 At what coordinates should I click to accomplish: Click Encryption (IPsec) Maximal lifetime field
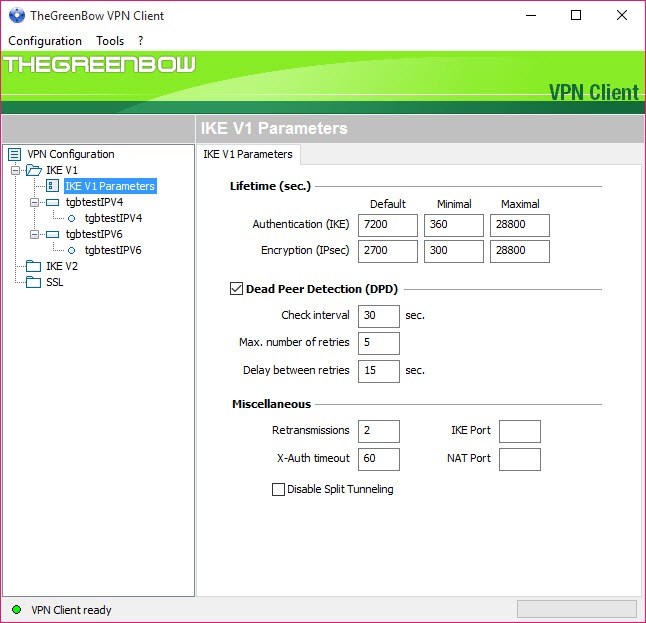click(x=520, y=251)
